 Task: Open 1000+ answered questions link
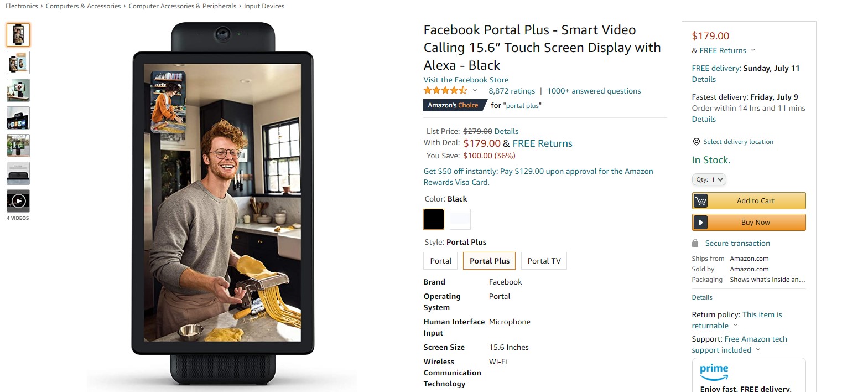(594, 91)
